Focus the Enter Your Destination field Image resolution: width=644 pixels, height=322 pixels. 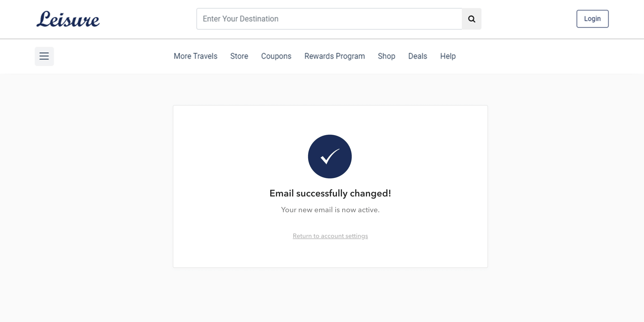329,19
